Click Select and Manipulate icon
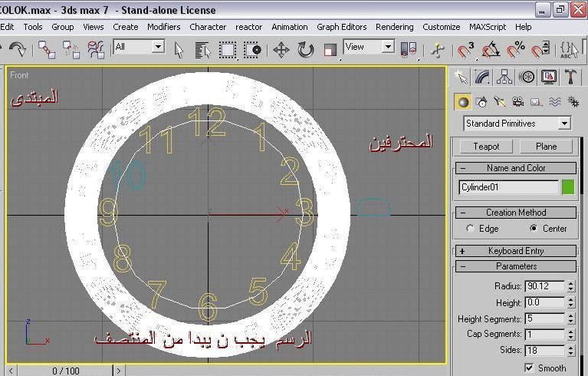588x376 pixels. (437, 50)
